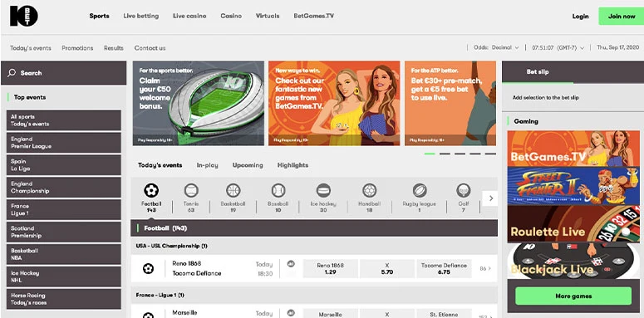Open the Street Fighter II game thumbnail
644x318 pixels.
pos(573,186)
